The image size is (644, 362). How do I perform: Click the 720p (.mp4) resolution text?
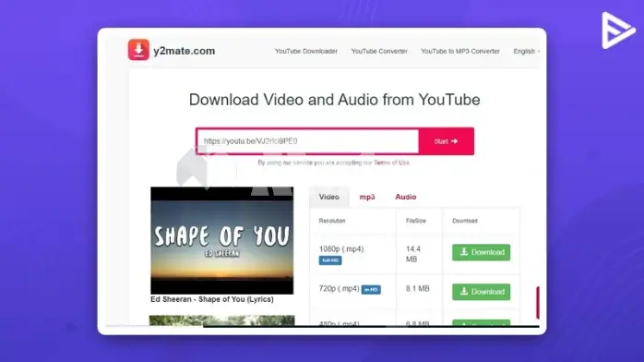click(x=339, y=288)
